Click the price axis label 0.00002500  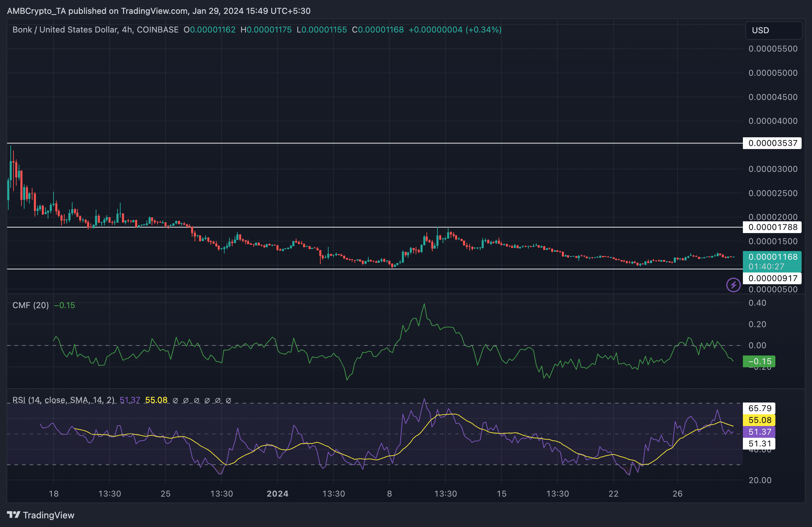[x=773, y=193]
